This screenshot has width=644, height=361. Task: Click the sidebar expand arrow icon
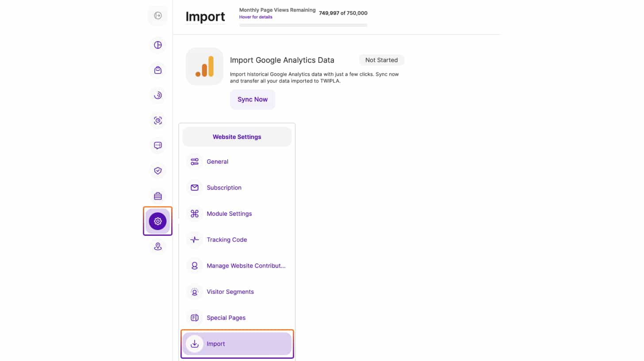tap(158, 16)
